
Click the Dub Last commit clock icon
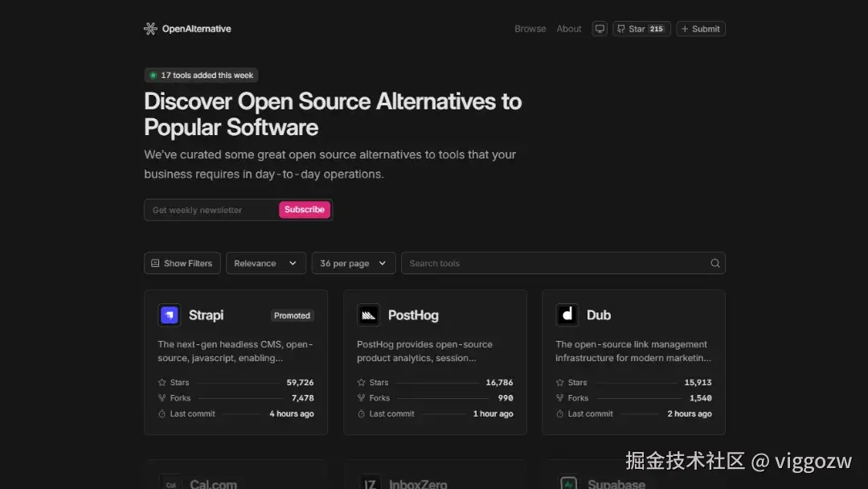pyautogui.click(x=559, y=413)
